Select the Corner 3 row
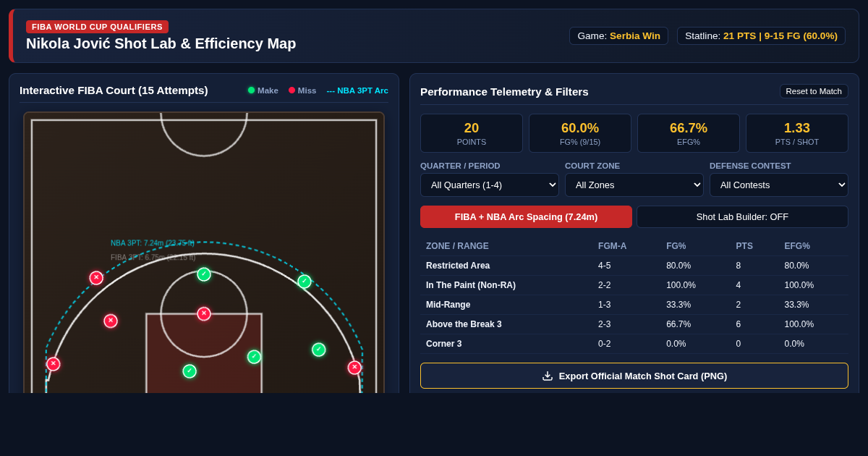This screenshot has width=868, height=456. pos(634,344)
